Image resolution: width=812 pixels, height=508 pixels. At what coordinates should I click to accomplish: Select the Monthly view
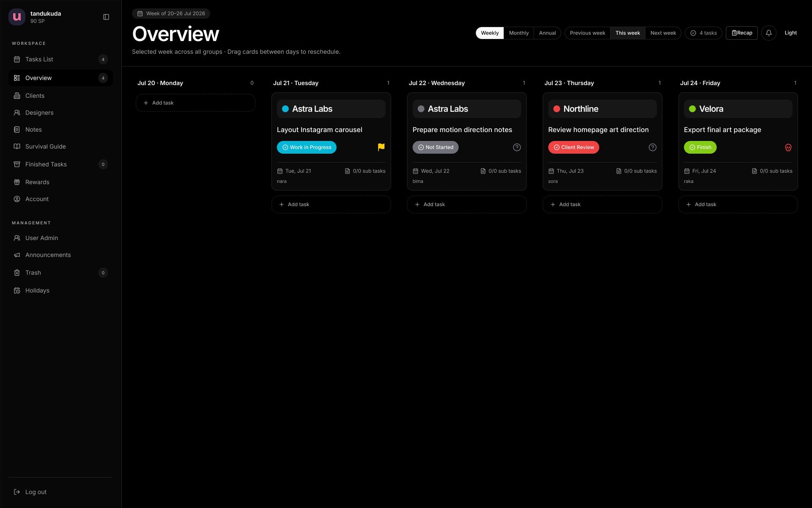pos(518,33)
